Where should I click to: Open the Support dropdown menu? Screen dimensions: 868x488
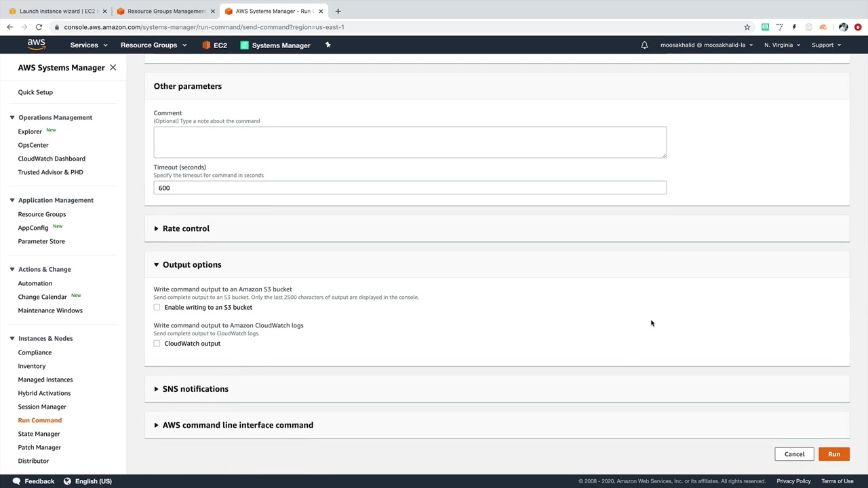click(x=826, y=45)
